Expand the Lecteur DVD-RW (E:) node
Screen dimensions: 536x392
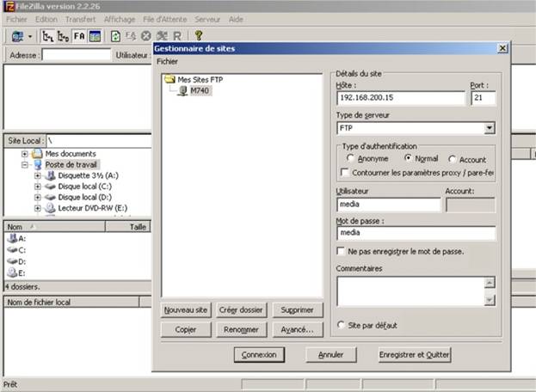point(38,208)
